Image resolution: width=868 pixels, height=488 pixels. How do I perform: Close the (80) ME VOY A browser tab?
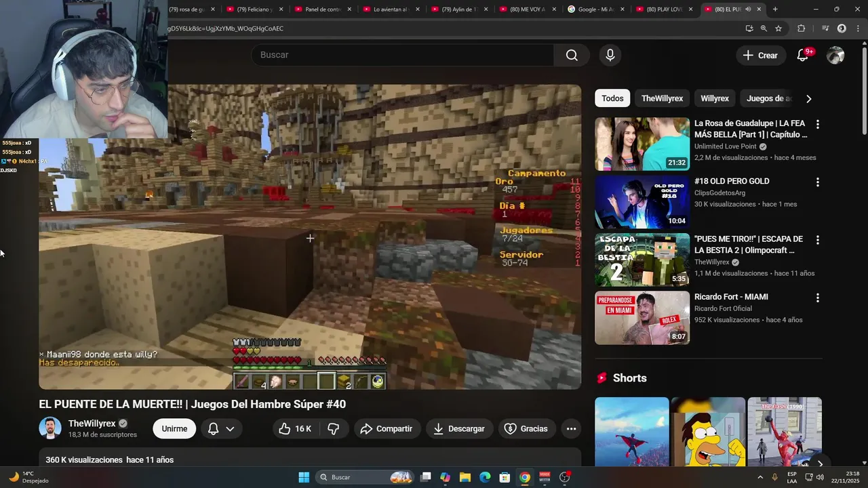coord(554,9)
